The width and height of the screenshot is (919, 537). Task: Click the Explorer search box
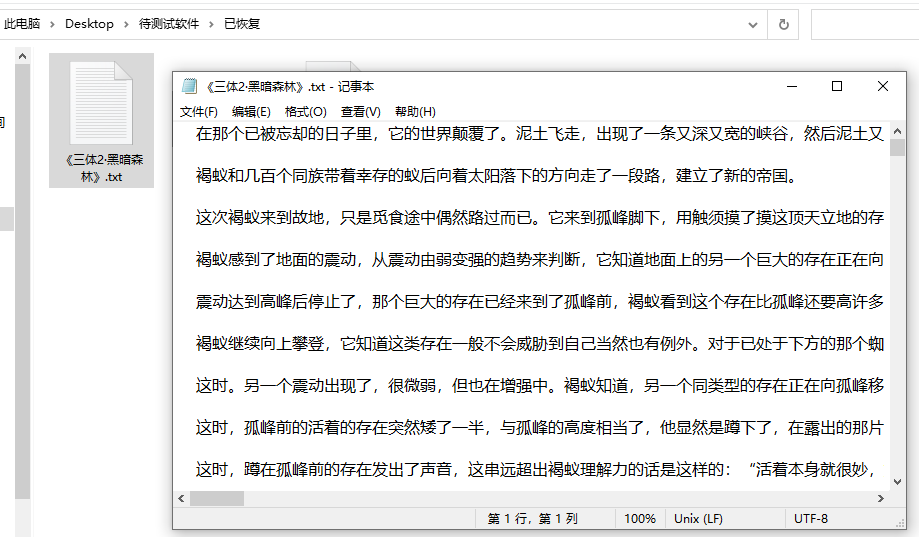point(865,25)
